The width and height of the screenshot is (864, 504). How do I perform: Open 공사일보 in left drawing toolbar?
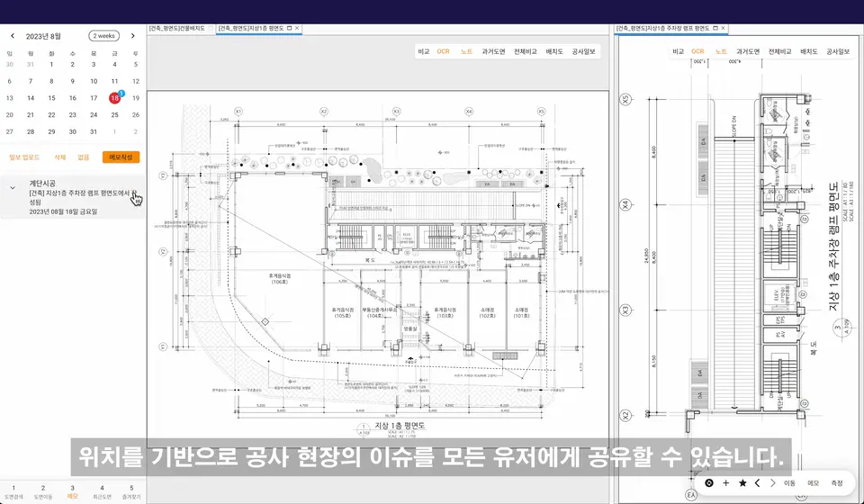pyautogui.click(x=583, y=51)
